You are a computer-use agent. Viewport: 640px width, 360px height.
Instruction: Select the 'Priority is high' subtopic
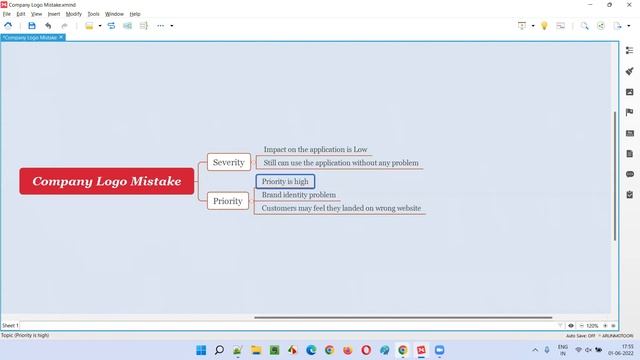pyautogui.click(x=285, y=182)
